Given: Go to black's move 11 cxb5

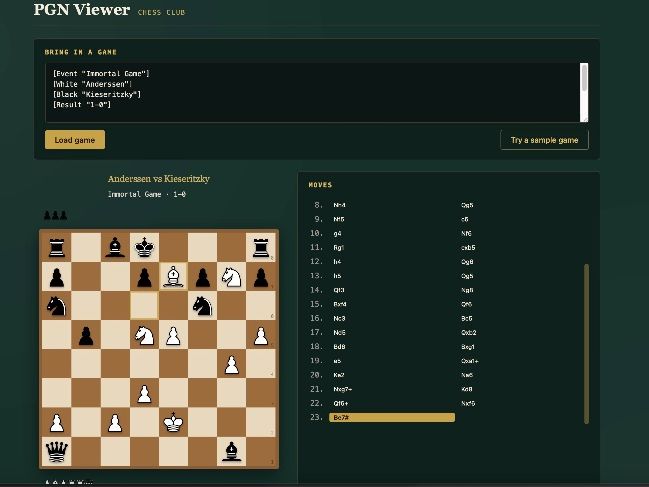Looking at the screenshot, I should [519, 247].
